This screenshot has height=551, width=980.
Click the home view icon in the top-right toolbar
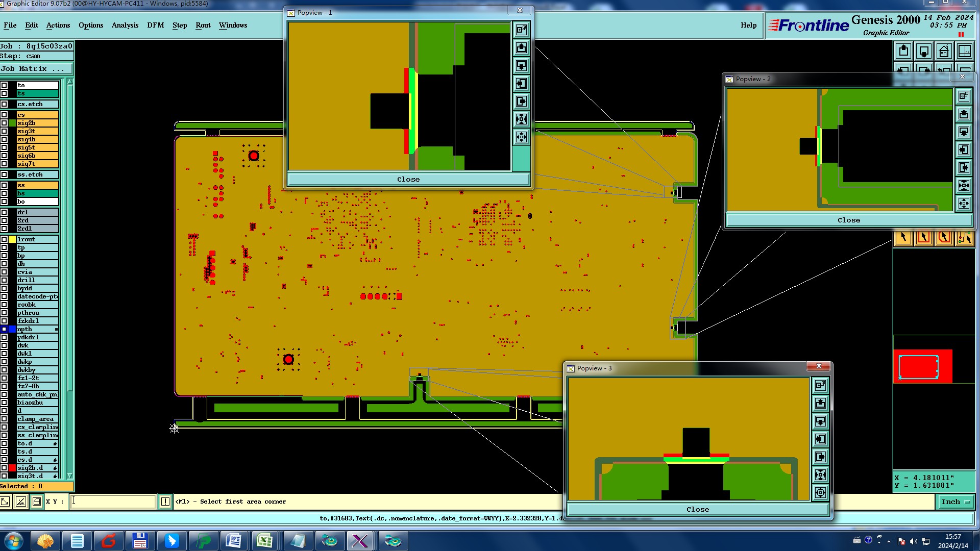[944, 51]
